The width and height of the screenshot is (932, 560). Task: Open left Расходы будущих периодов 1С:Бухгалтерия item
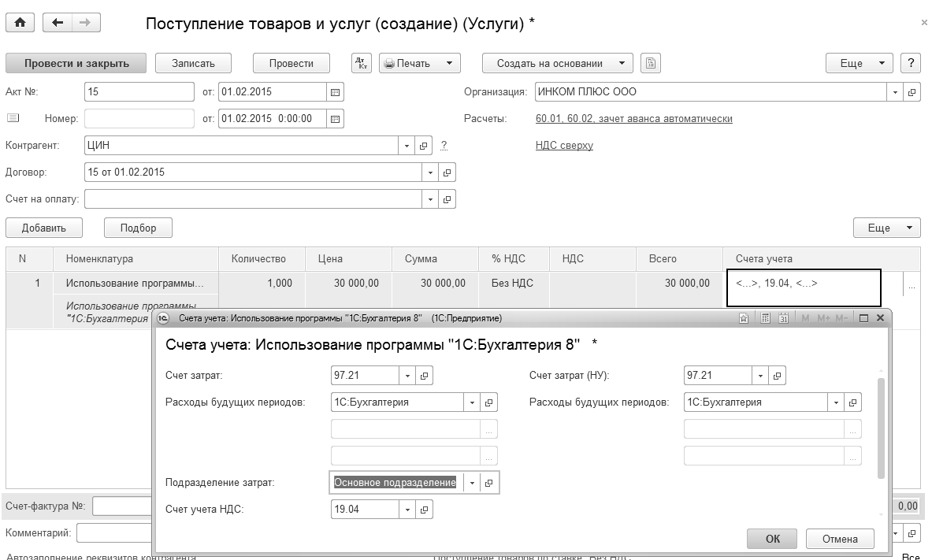[488, 402]
